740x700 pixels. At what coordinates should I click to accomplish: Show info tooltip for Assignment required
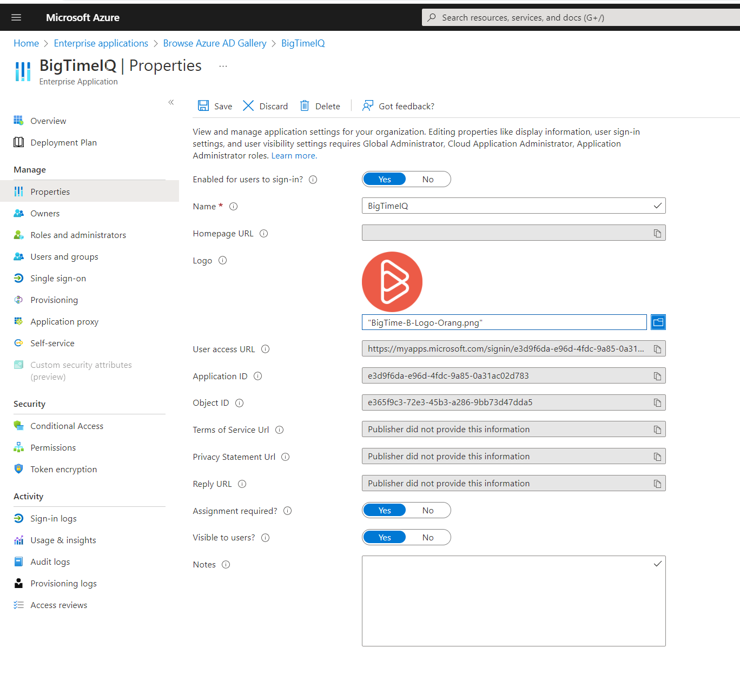(x=287, y=511)
